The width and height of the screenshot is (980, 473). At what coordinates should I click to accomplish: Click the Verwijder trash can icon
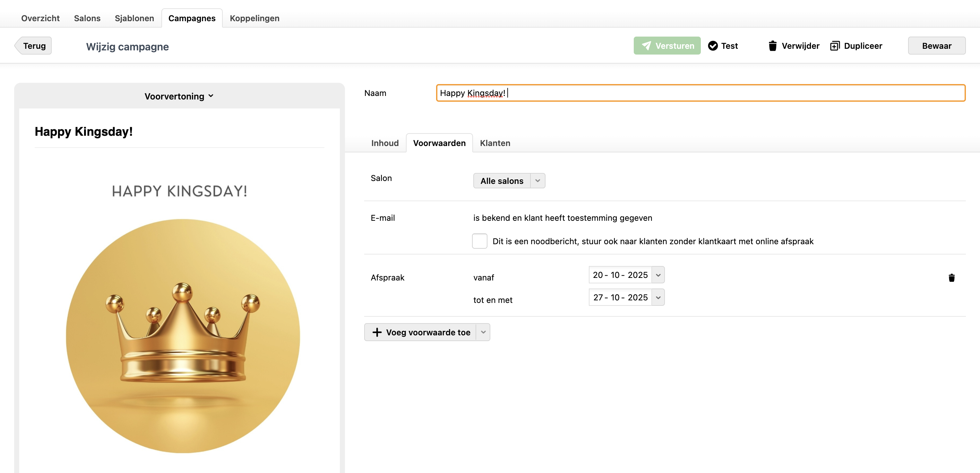pos(772,46)
